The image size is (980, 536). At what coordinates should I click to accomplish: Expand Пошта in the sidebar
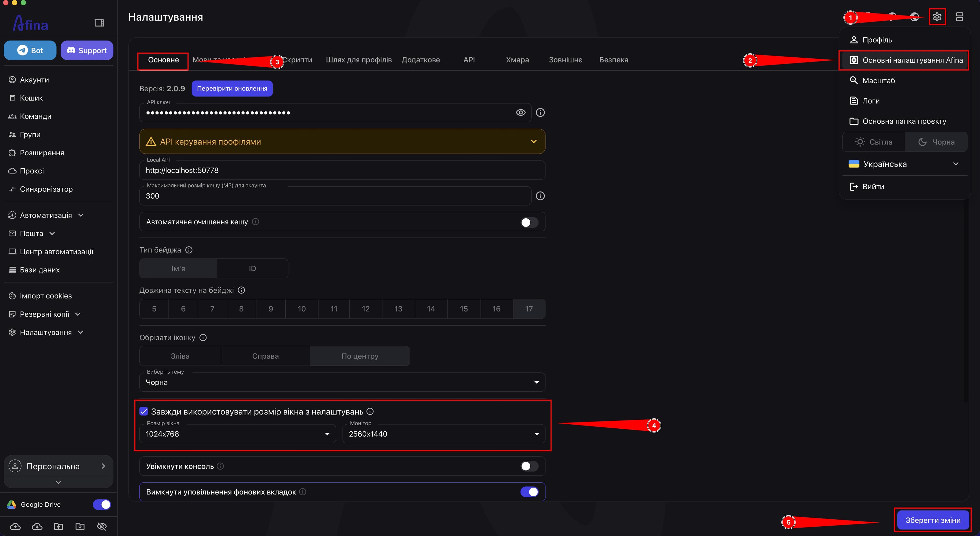pos(32,233)
